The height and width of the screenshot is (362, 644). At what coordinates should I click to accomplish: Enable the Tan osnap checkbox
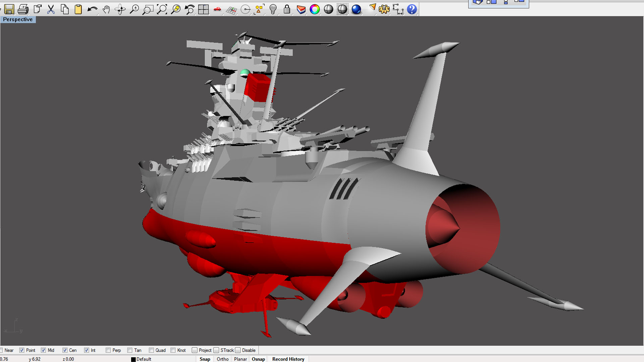130,350
